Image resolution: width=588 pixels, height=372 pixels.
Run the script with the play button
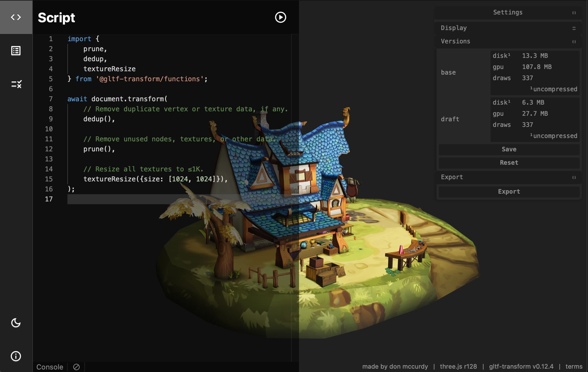280,17
